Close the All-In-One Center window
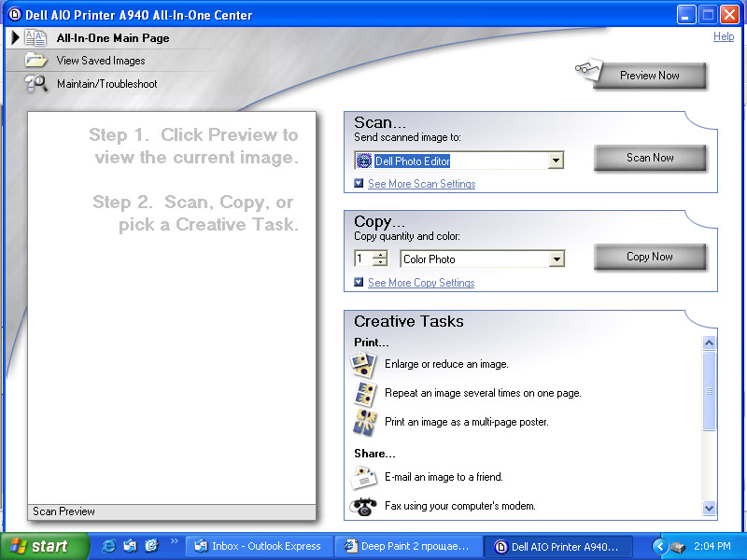747x560 pixels. pyautogui.click(x=730, y=15)
